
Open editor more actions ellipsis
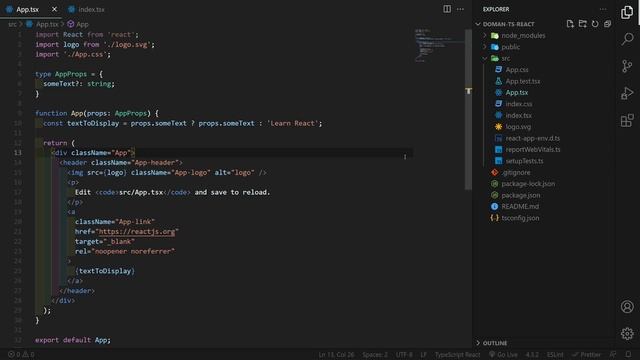460,9
